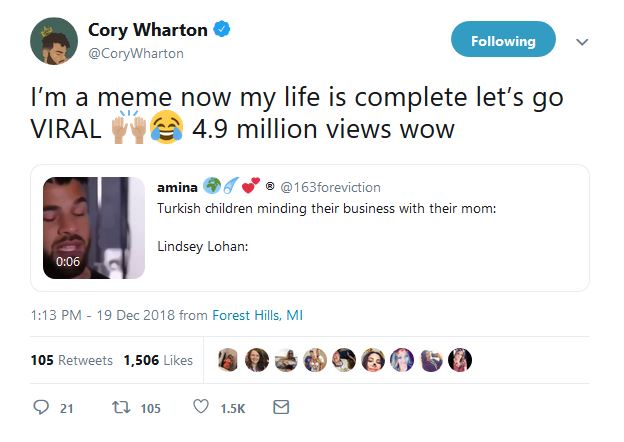Toggle the Following button

point(503,41)
